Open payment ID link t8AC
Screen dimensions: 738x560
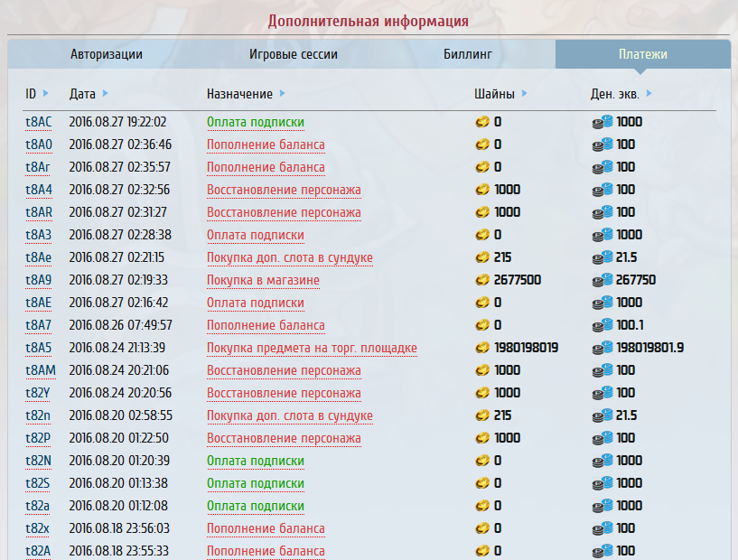click(x=39, y=122)
